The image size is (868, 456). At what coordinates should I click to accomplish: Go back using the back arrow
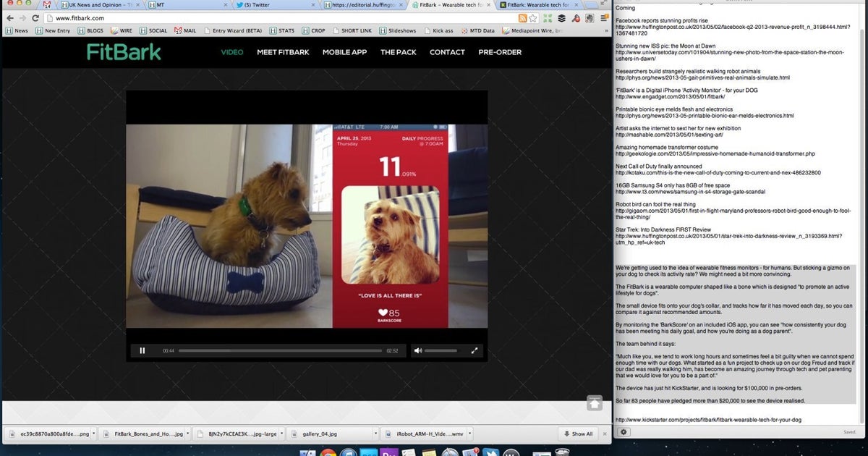(x=9, y=17)
